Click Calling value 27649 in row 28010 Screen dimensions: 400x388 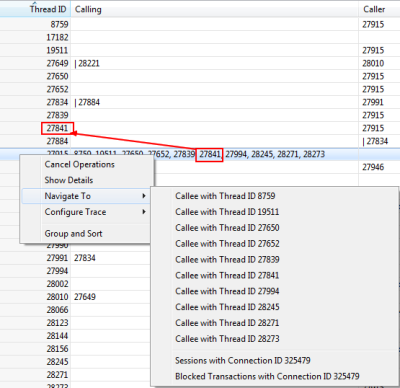pos(85,297)
